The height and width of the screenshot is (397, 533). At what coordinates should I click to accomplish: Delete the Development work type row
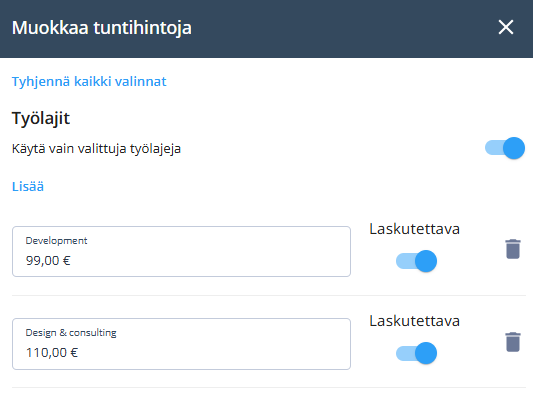[513, 249]
